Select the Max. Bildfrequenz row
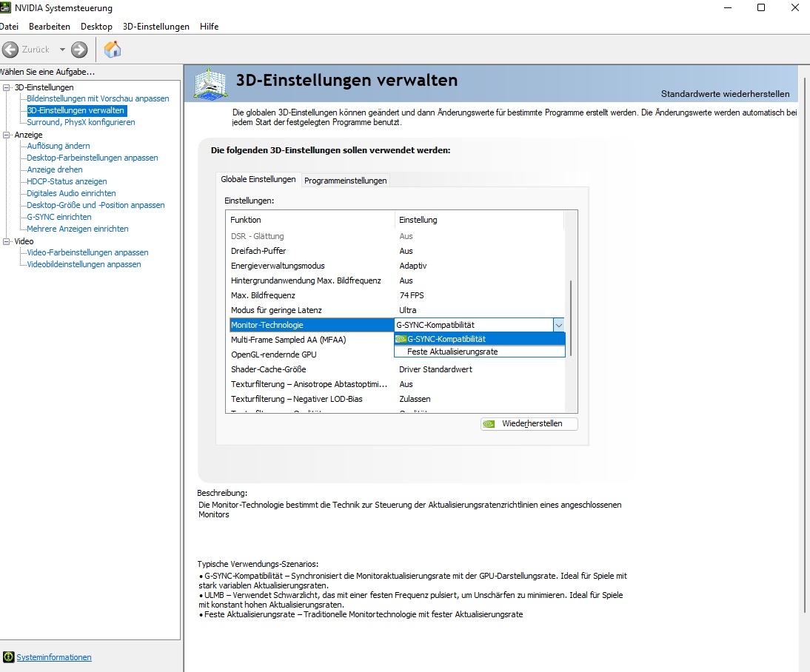The image size is (810, 672). [x=396, y=295]
